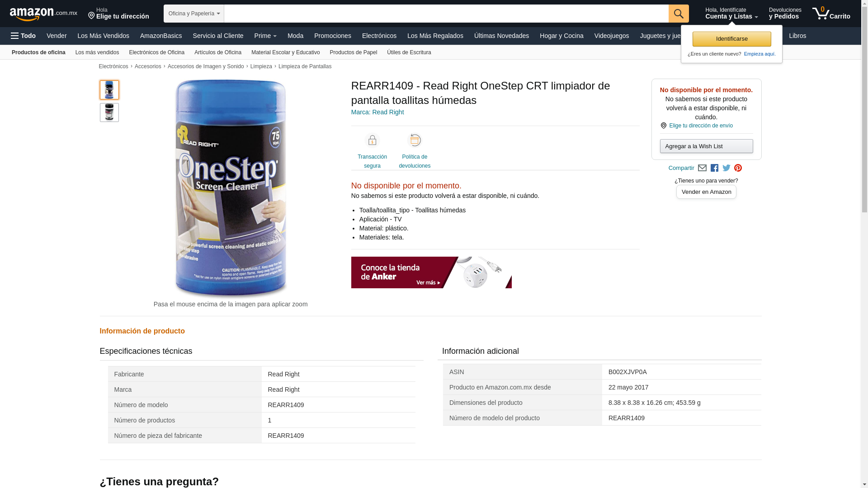Share the product on Facebook icon
Image resolution: width=868 pixels, height=488 pixels.
click(x=714, y=168)
